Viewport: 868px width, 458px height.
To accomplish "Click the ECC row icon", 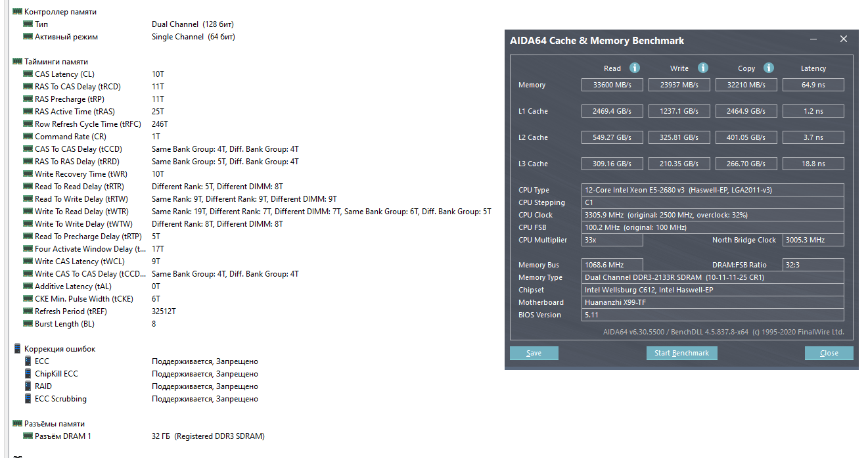I will (28, 361).
